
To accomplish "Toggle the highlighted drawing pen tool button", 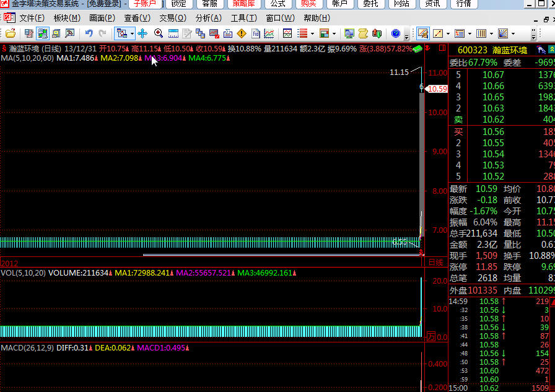I will pos(424,33).
